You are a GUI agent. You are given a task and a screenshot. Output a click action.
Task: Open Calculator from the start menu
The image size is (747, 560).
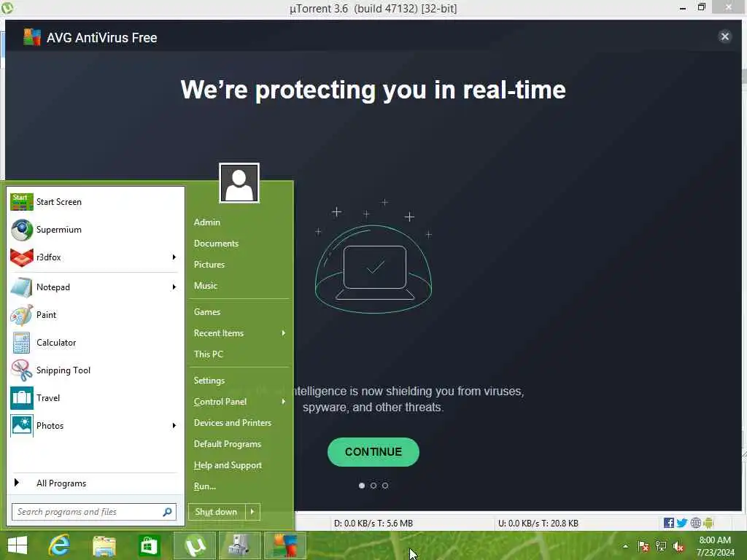point(94,343)
